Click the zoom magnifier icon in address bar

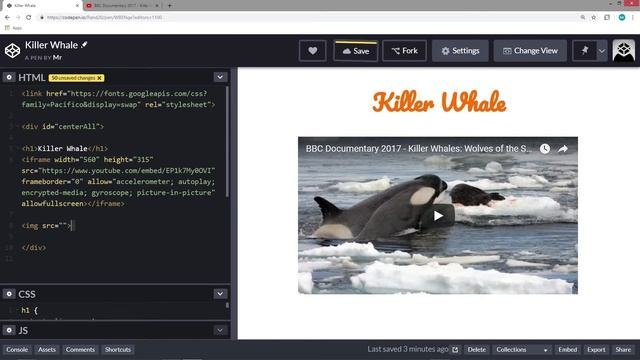tap(582, 17)
